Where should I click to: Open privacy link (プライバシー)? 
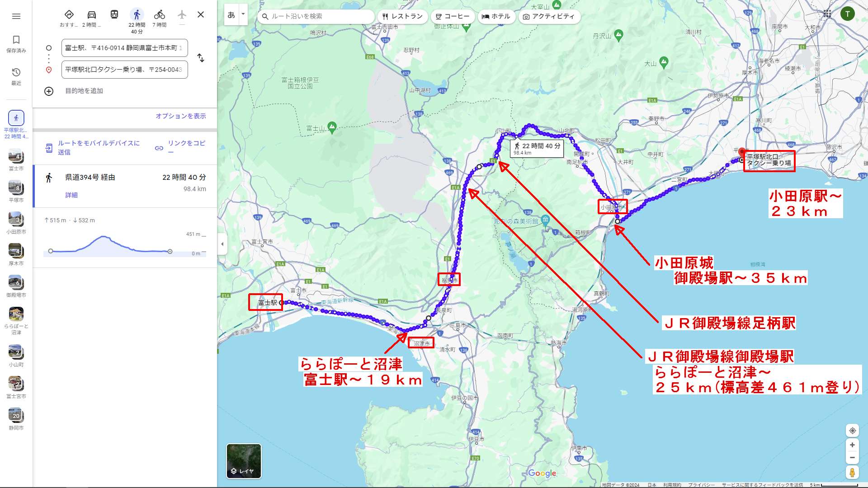coord(701,485)
